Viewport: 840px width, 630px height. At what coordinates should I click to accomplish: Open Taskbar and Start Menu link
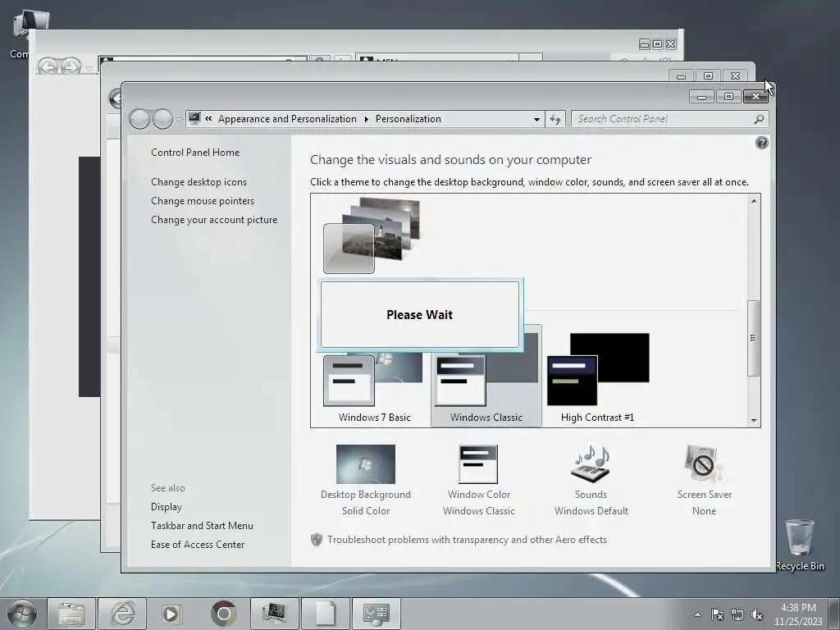tap(202, 526)
